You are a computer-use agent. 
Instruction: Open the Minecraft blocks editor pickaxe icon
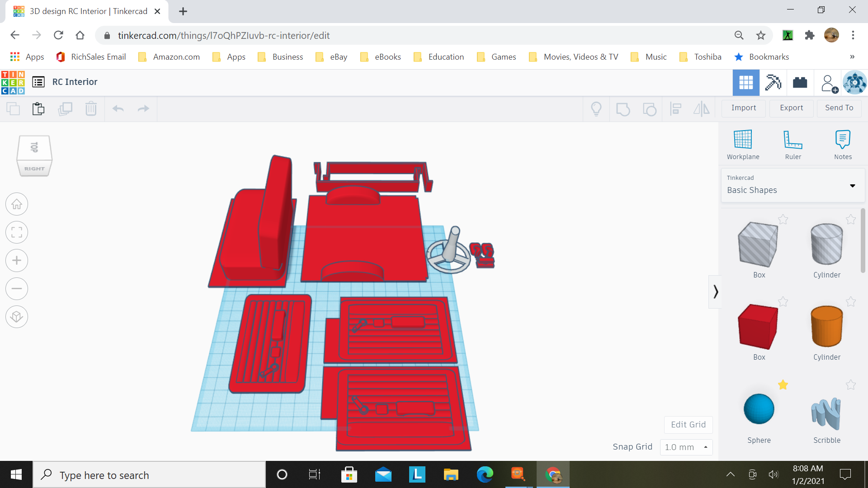773,82
